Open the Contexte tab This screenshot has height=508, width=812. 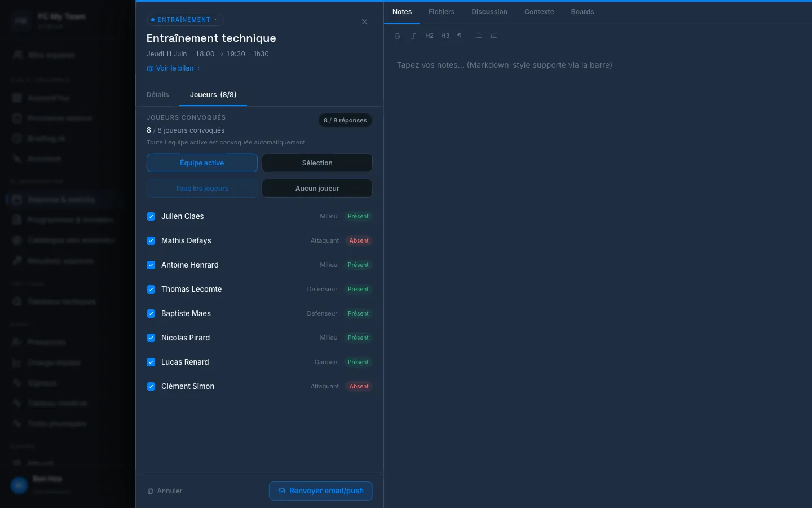click(539, 12)
